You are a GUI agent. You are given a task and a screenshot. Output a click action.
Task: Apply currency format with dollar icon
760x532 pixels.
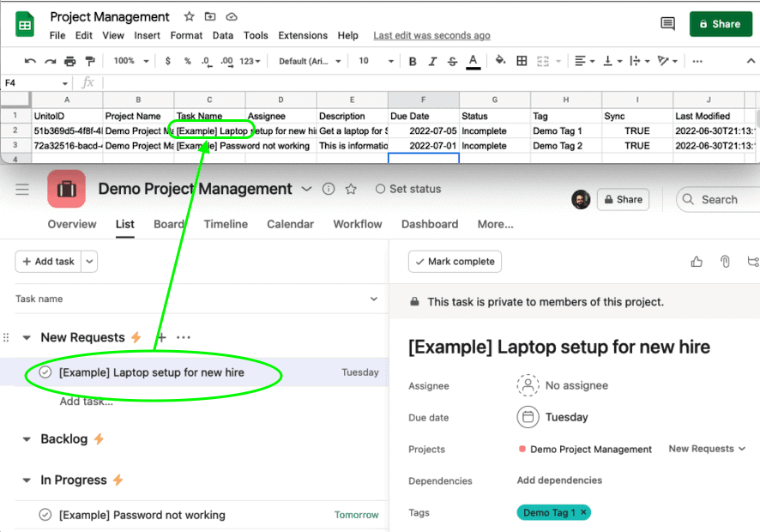(168, 61)
